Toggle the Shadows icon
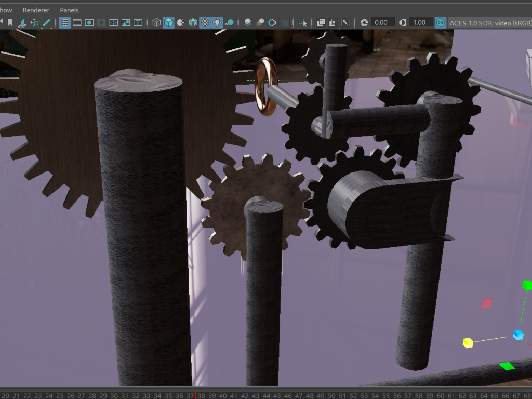 (229, 23)
